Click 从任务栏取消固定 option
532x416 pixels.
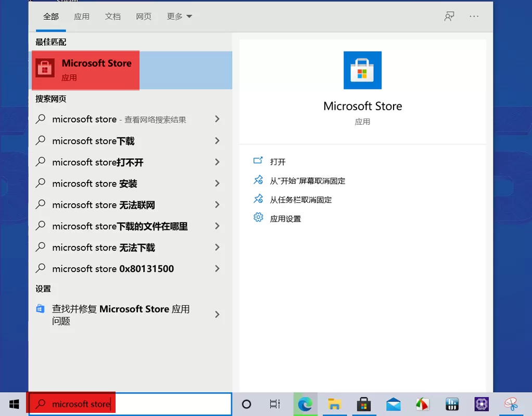click(x=300, y=200)
